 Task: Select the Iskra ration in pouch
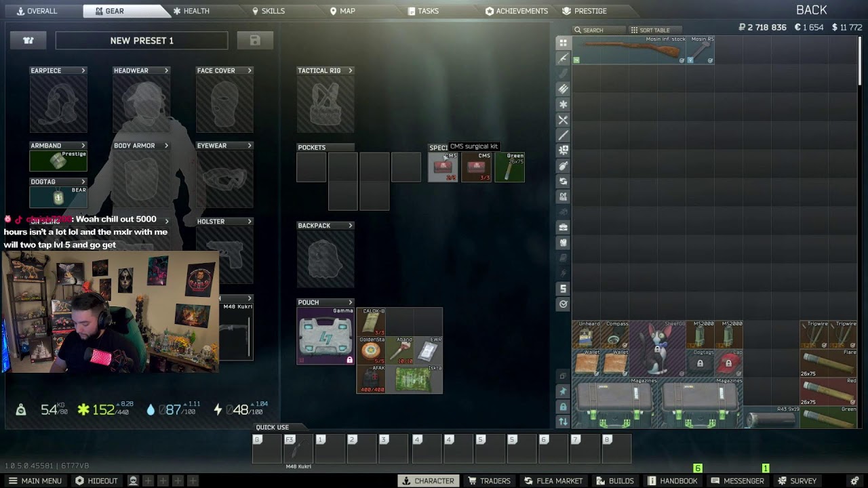pyautogui.click(x=414, y=379)
